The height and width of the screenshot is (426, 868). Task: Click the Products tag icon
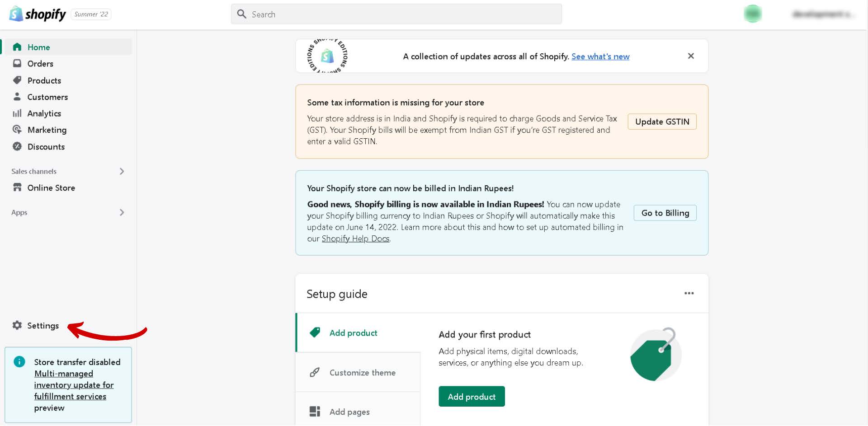(x=17, y=80)
